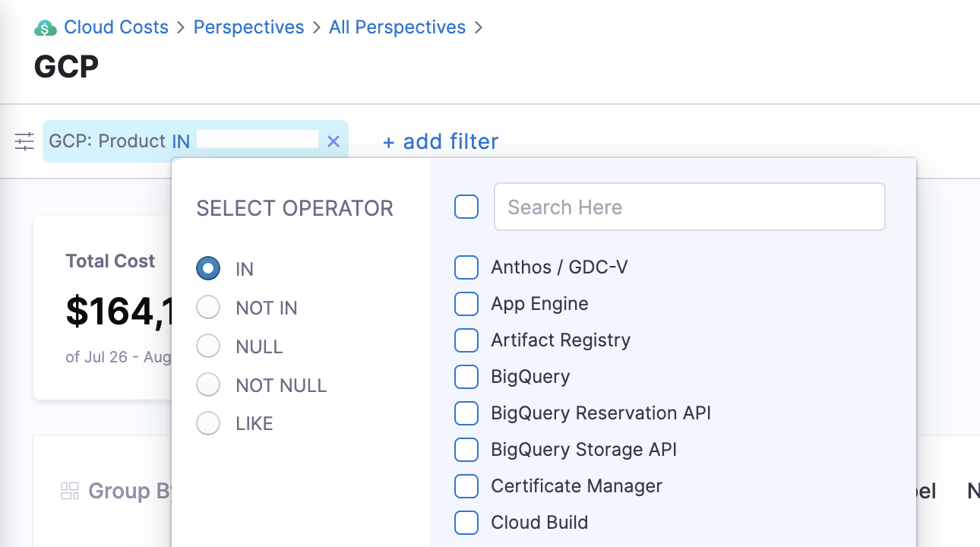Click the Cloud Build label
The height and width of the screenshot is (547, 980).
(539, 523)
